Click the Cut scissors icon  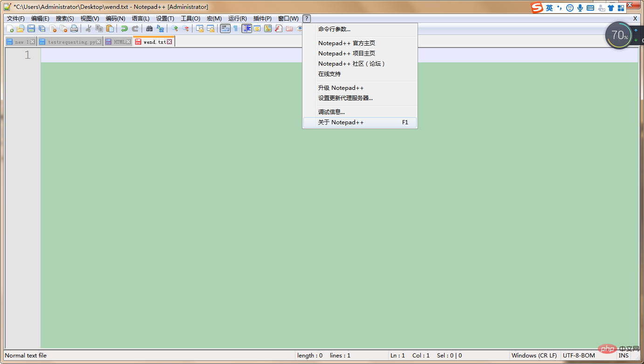(88, 28)
